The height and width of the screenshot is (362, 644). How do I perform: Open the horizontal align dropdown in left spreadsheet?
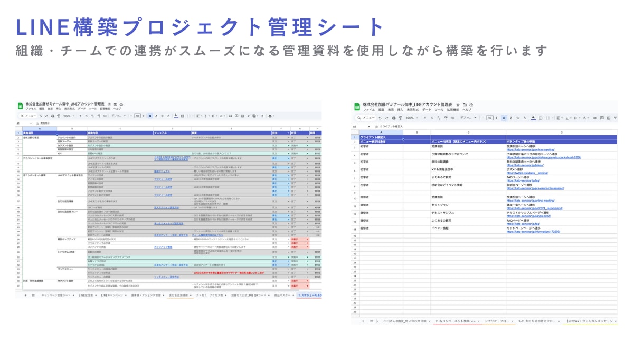(x=198, y=116)
